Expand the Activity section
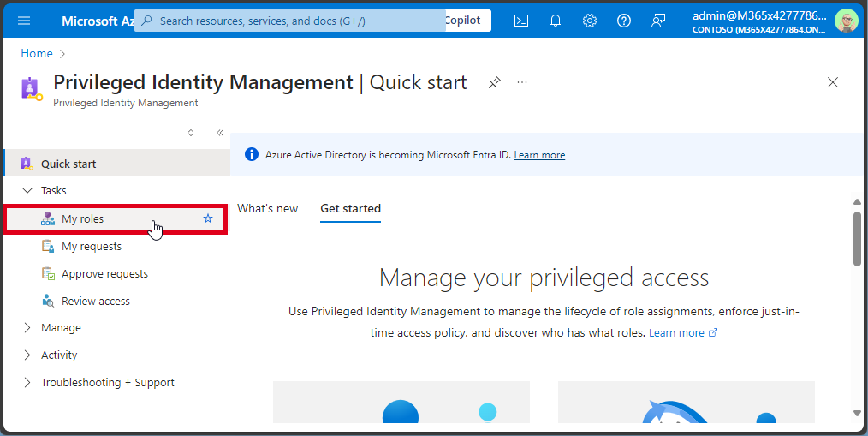The image size is (868, 436). [27, 355]
